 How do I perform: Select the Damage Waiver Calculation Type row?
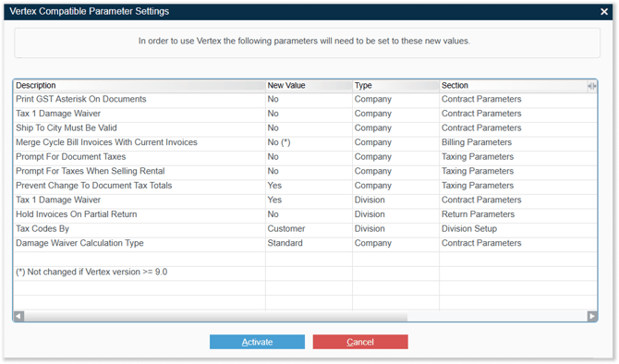coord(305,243)
